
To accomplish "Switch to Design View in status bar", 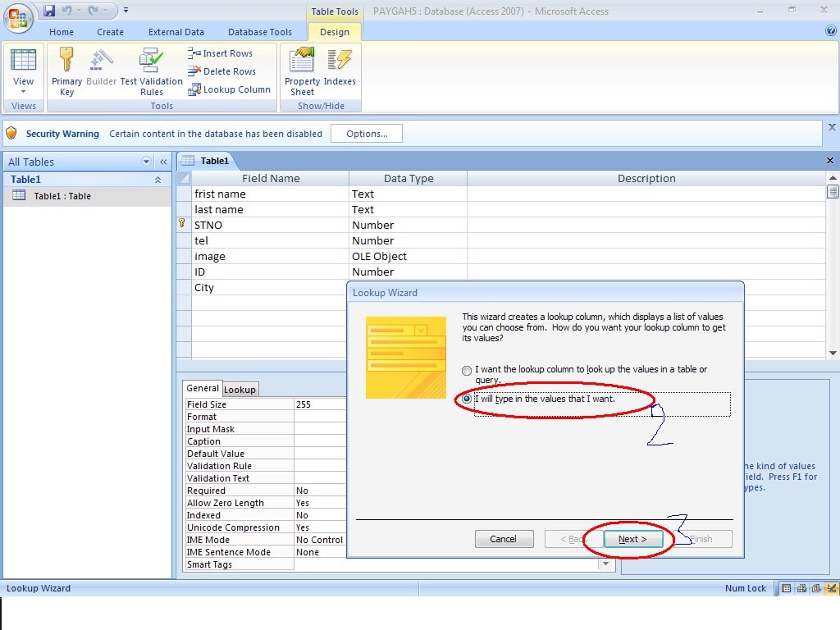I will point(831,588).
